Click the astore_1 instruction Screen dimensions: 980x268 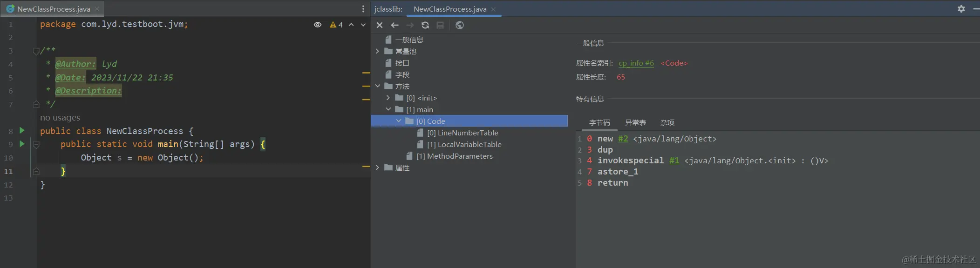[618, 172]
